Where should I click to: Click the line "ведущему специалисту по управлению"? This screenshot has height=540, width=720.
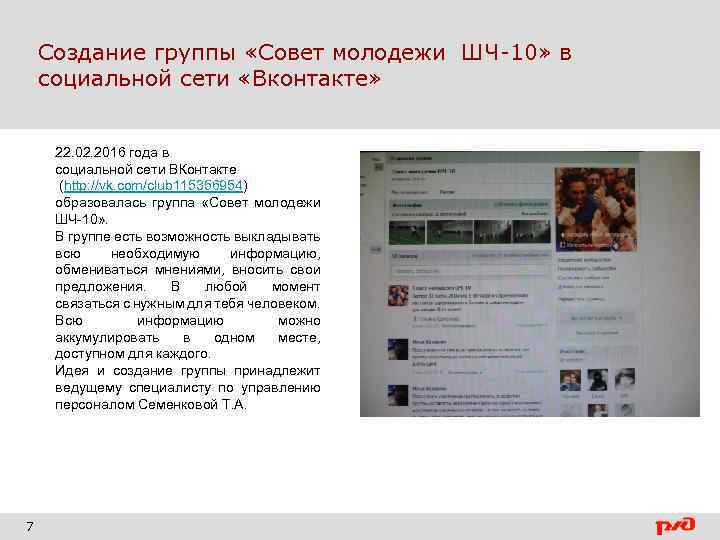(x=187, y=388)
